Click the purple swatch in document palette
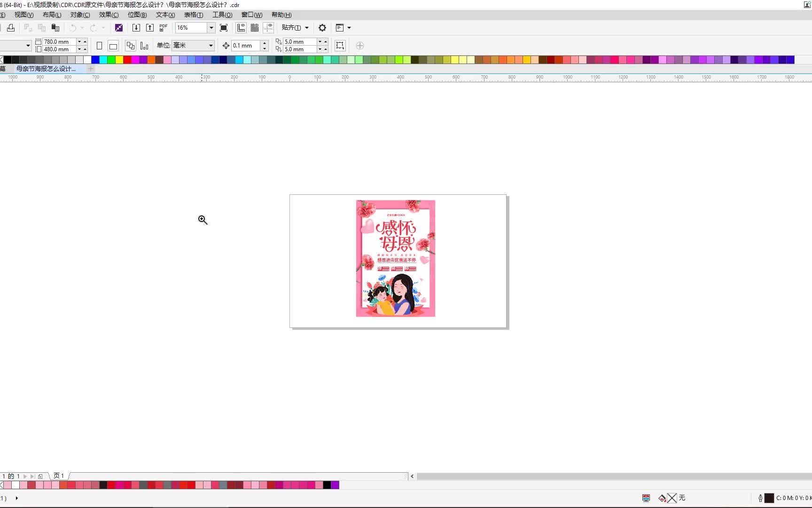 point(335,485)
